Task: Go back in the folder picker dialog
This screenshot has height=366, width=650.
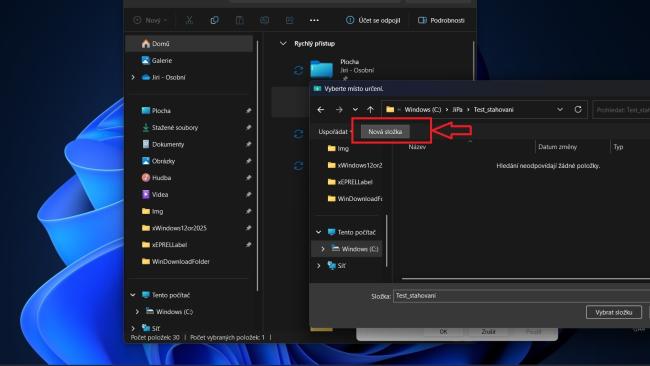Action: pyautogui.click(x=320, y=109)
